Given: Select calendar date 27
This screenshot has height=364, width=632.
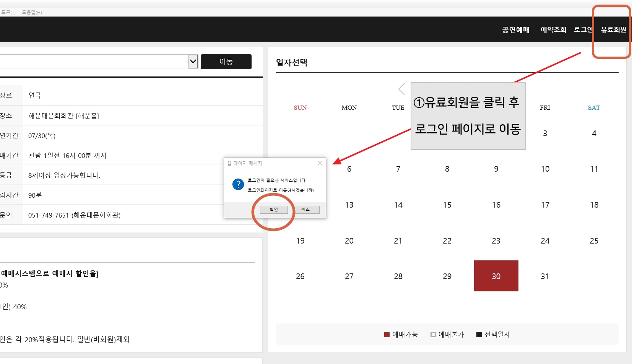Looking at the screenshot, I should 349,276.
